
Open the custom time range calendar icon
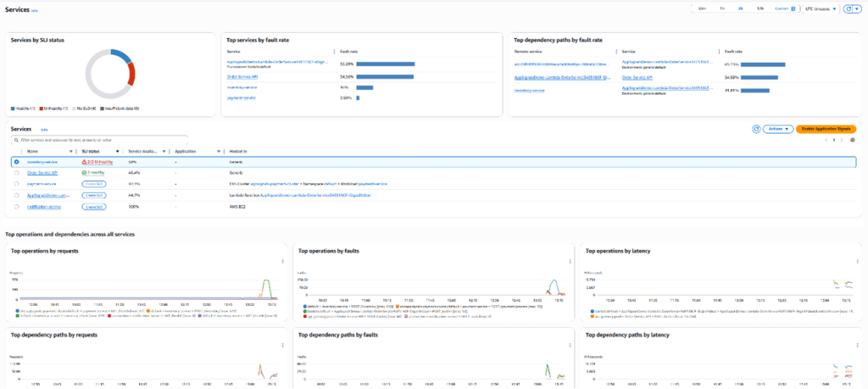click(x=793, y=8)
